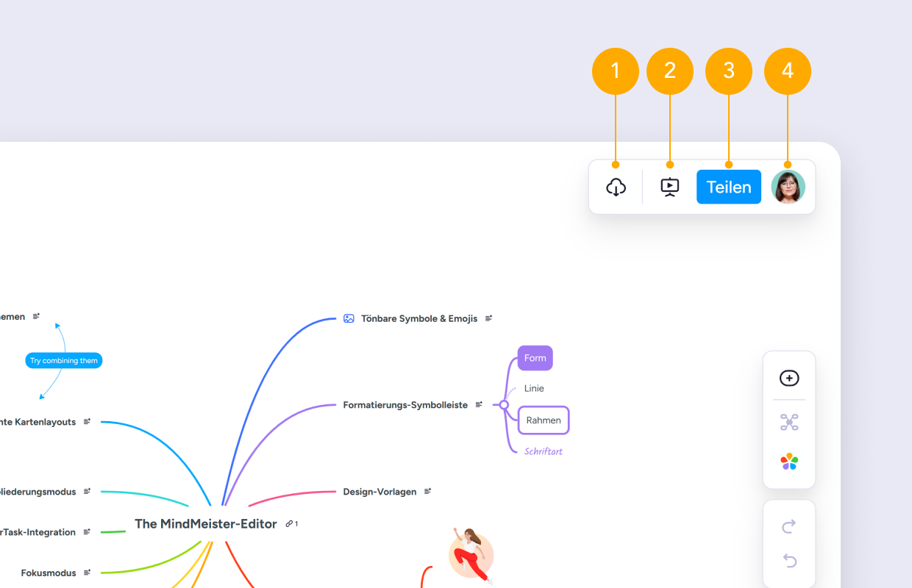Open note icon after Kartenlayouts topic
The width and height of the screenshot is (912, 588).
pos(88,422)
